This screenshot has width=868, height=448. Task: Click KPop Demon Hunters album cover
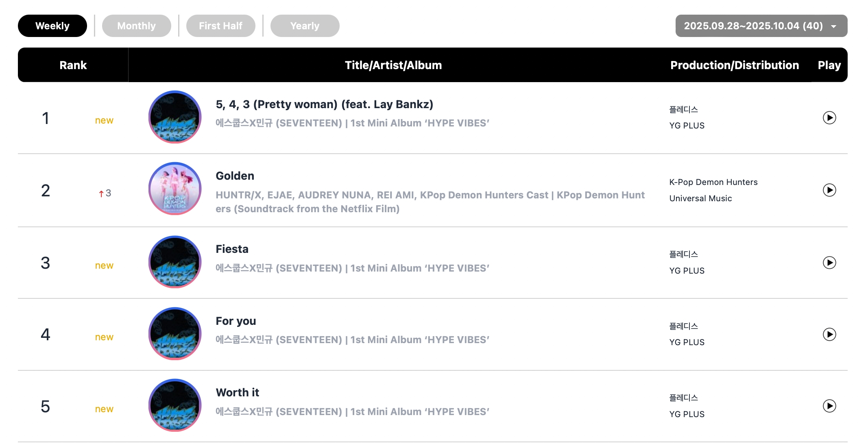[175, 189]
